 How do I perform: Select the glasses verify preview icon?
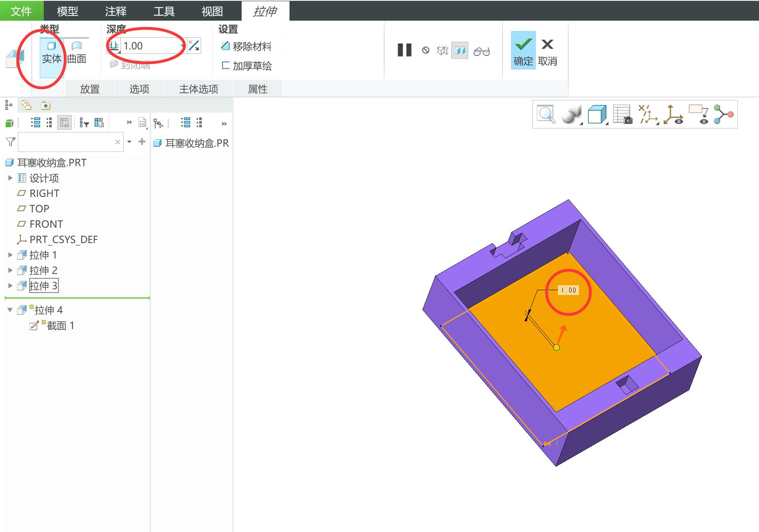[x=482, y=51]
